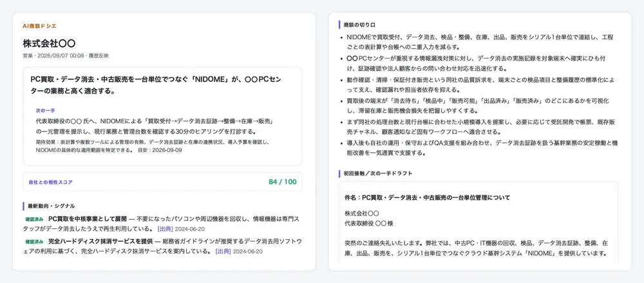Select the bold text PC買取を中核事業として展開
Viewport: 644px width, 283px height.
(x=88, y=219)
